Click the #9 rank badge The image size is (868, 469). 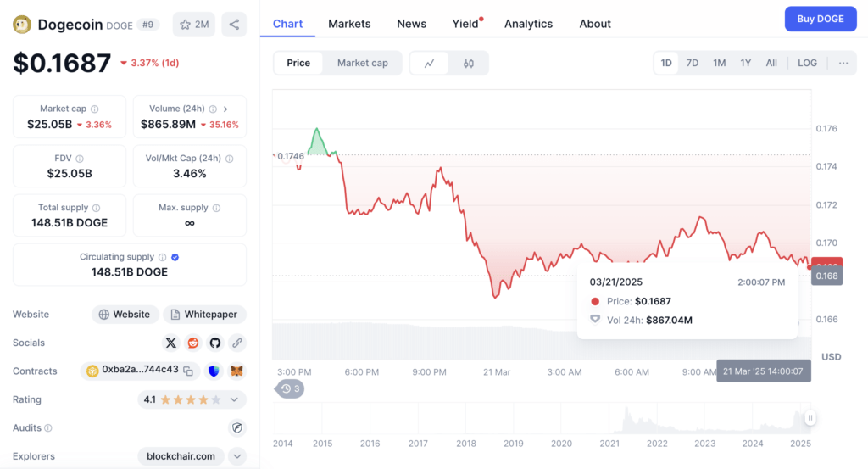pyautogui.click(x=147, y=25)
